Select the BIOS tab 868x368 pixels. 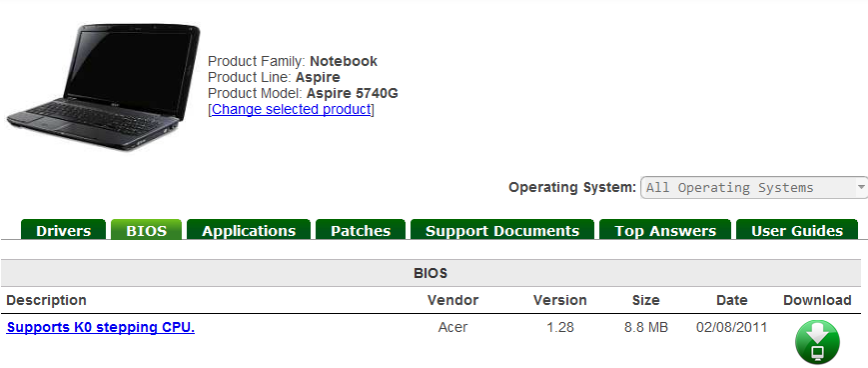tap(146, 230)
